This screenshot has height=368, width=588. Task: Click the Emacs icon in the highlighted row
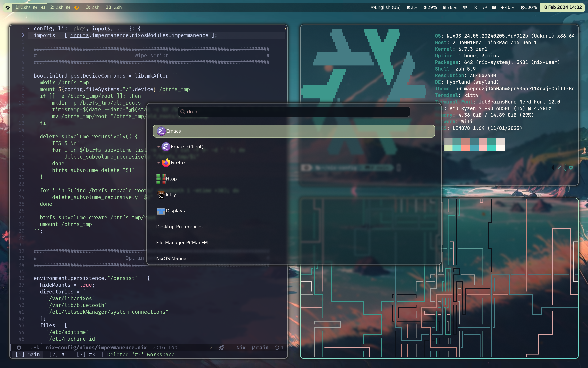[161, 131]
